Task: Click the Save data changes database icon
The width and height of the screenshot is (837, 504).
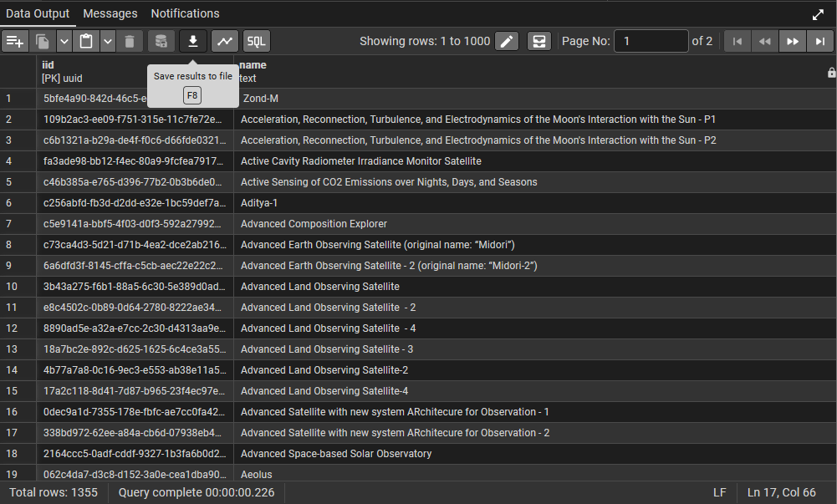Action: coord(161,41)
